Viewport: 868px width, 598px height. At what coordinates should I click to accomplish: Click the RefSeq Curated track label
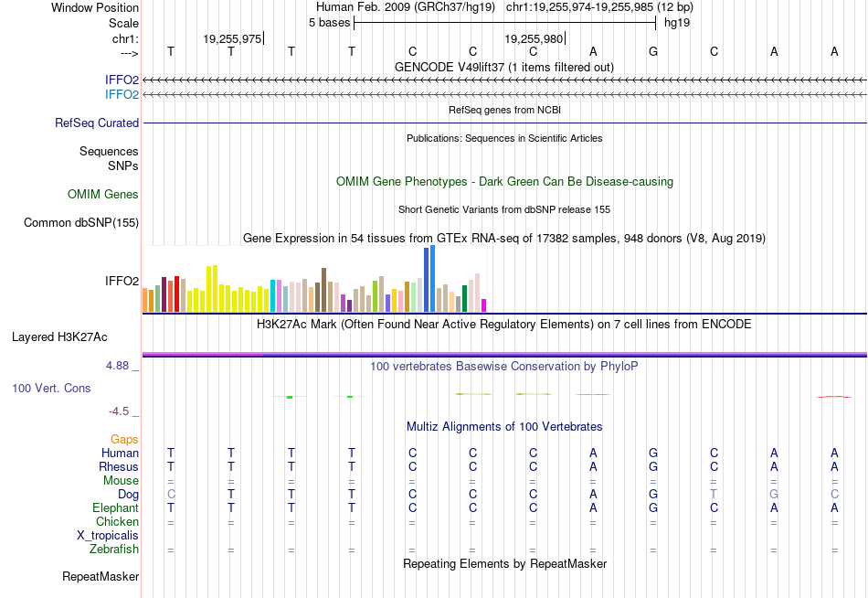pos(97,123)
